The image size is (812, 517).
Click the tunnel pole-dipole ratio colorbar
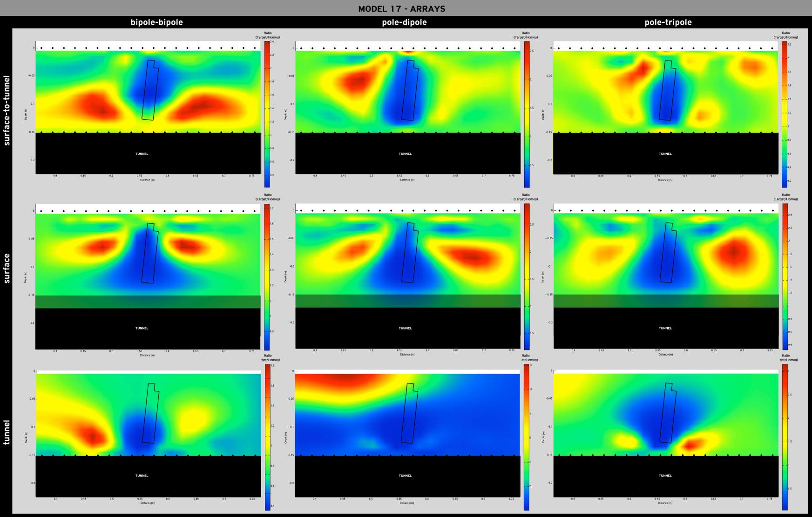point(527,437)
